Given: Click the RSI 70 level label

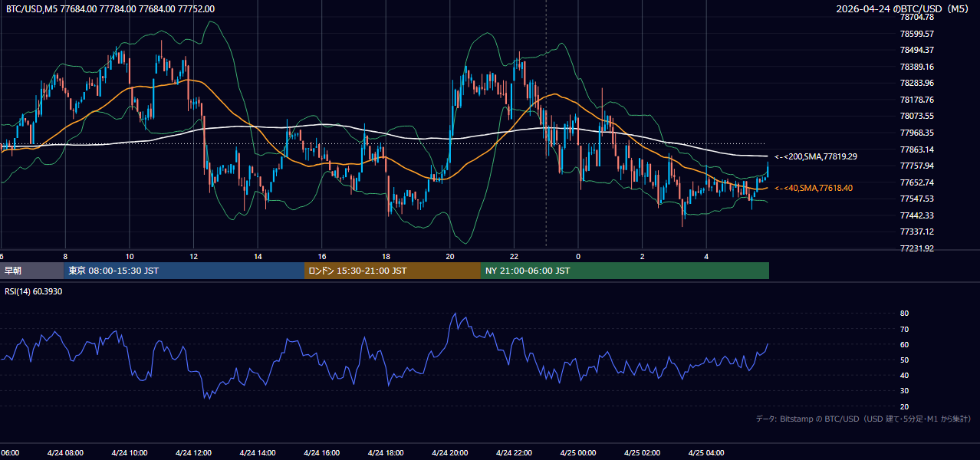Looking at the screenshot, I should [x=904, y=329].
